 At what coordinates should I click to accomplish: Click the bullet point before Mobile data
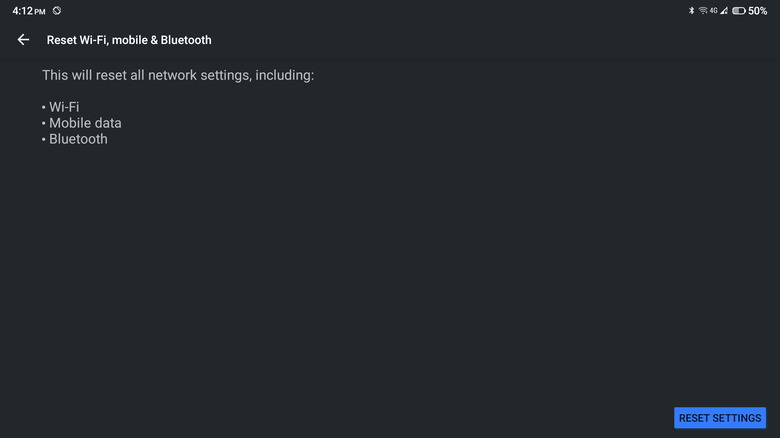pos(44,123)
